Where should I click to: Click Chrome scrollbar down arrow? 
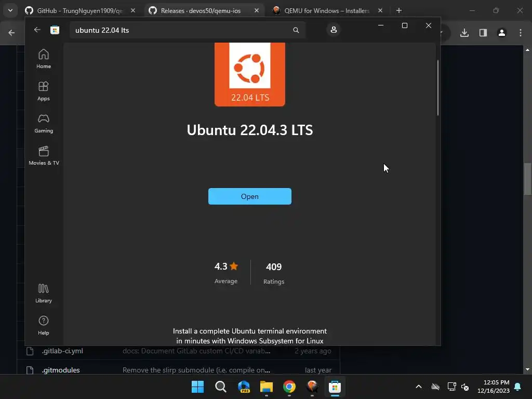527,369
